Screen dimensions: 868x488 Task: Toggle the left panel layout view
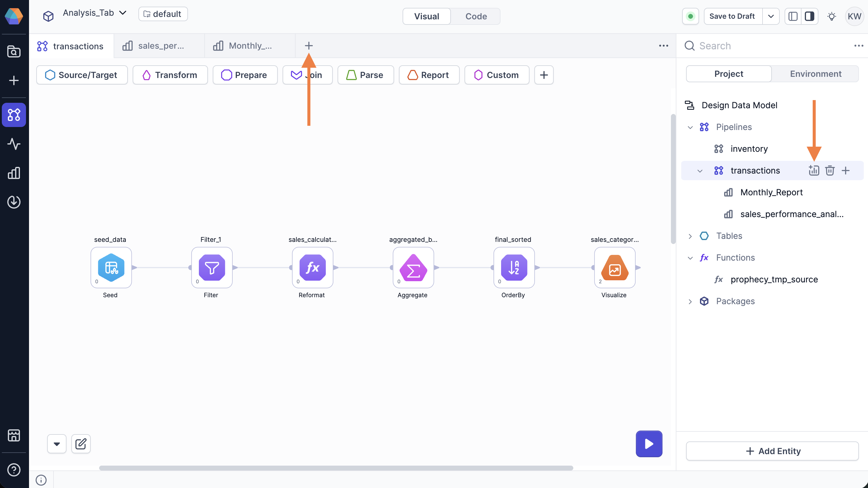[792, 16]
